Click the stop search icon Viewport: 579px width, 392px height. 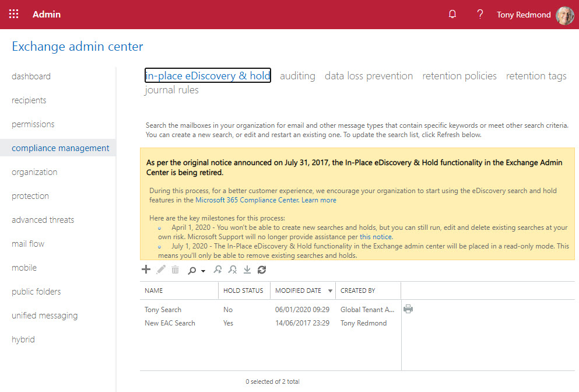(x=232, y=269)
